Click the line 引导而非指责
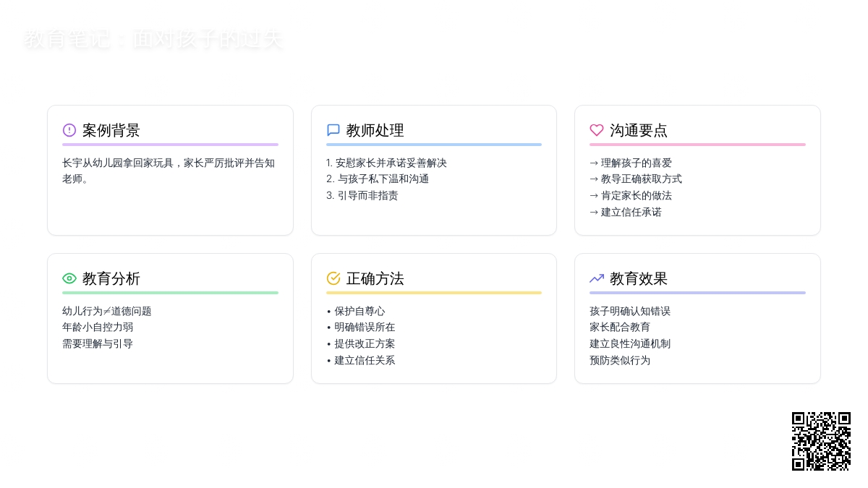 point(362,195)
